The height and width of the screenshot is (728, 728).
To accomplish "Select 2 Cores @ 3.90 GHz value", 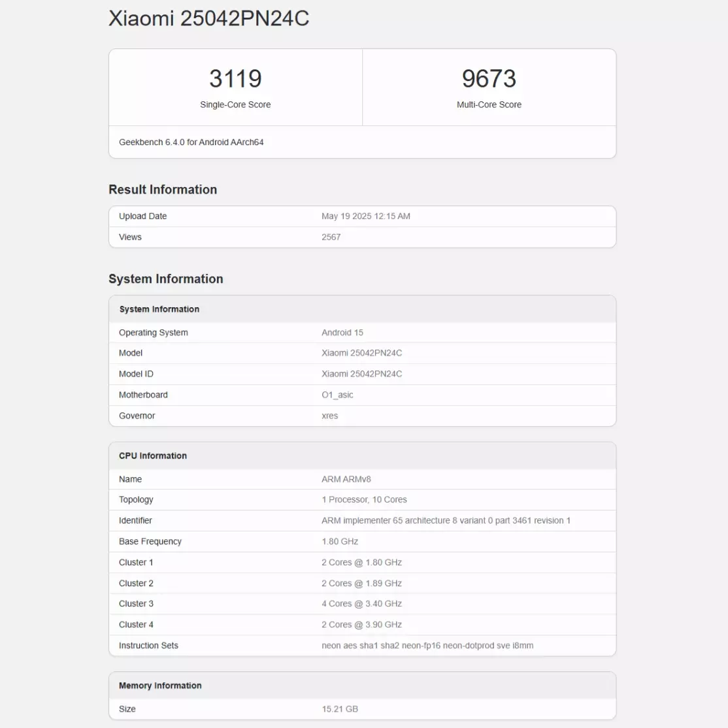I will point(361,625).
